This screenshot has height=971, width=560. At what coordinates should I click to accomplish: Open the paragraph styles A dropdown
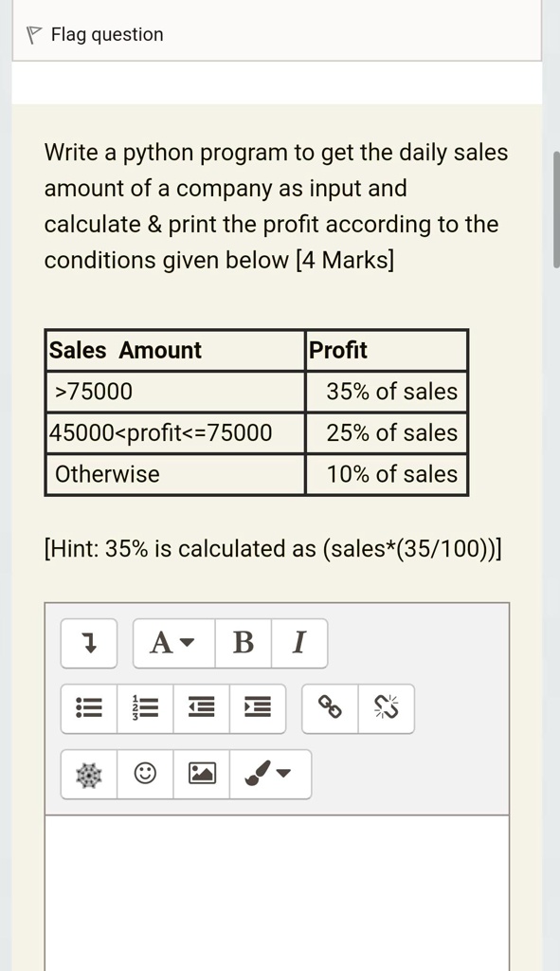click(174, 644)
